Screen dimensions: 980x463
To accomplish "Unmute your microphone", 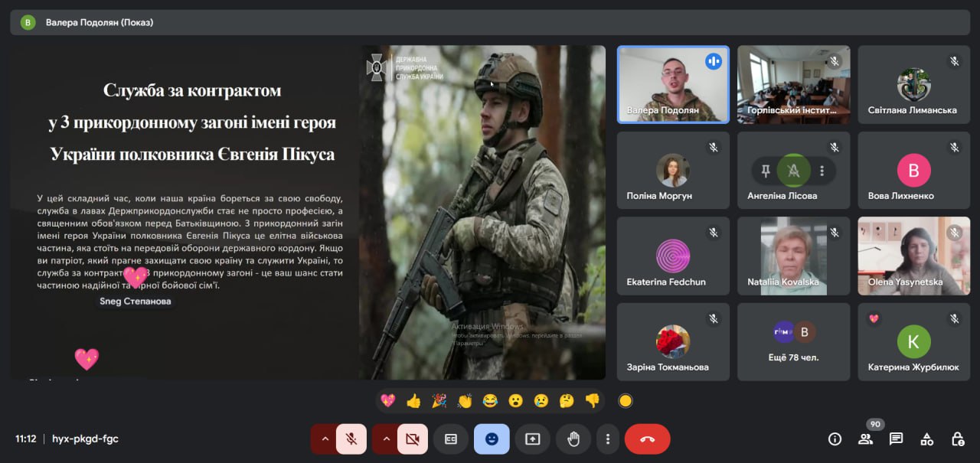I will [x=351, y=439].
